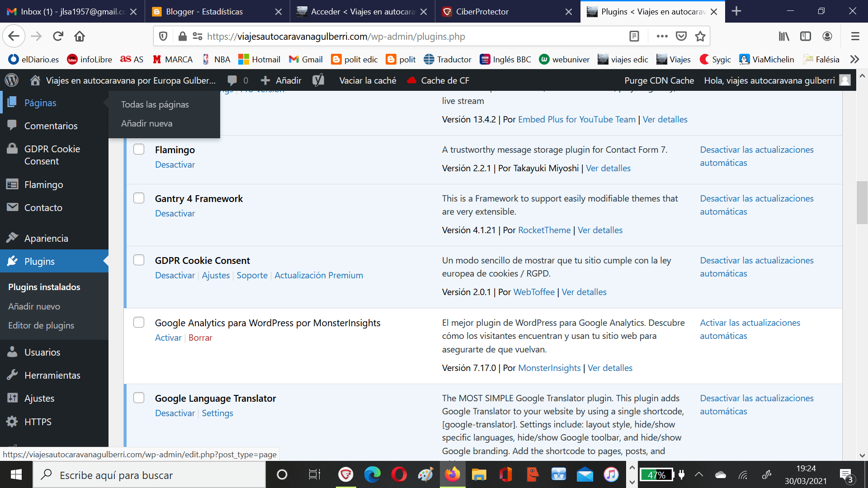Check the Flamingo plugin checkbox

(x=139, y=150)
